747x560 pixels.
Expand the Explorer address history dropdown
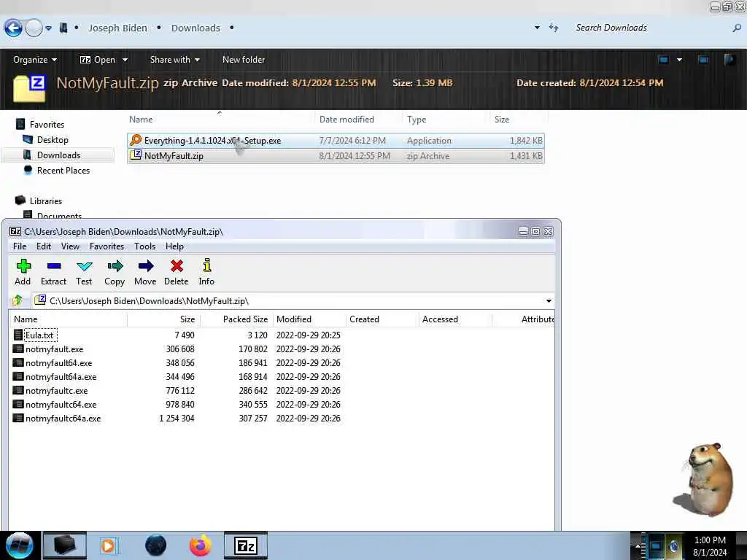pos(537,28)
